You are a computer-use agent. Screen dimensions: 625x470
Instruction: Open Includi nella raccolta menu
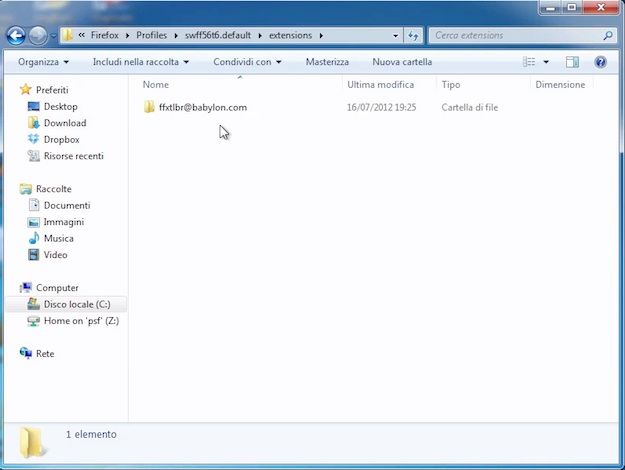tap(141, 62)
